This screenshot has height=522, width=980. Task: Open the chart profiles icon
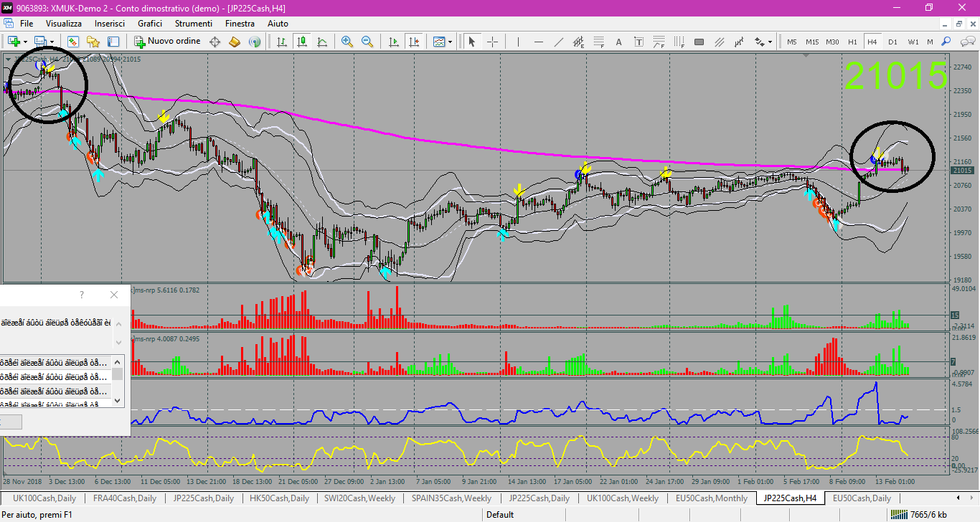tap(40, 42)
